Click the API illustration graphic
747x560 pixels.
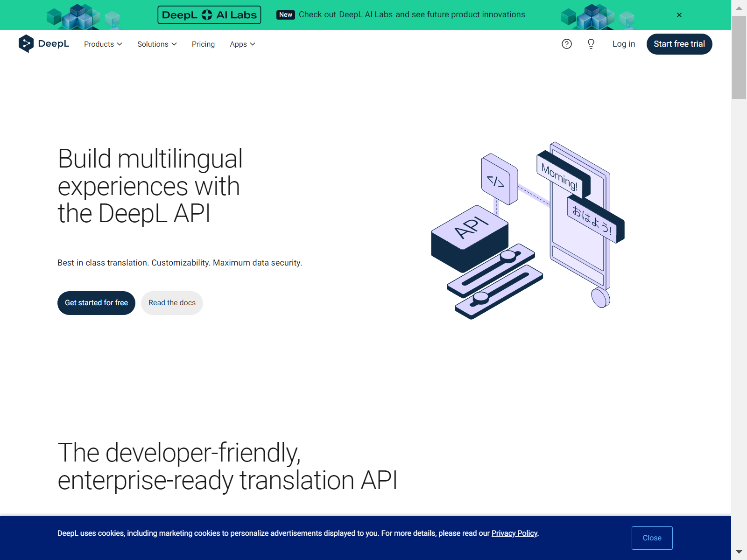pyautogui.click(x=528, y=231)
